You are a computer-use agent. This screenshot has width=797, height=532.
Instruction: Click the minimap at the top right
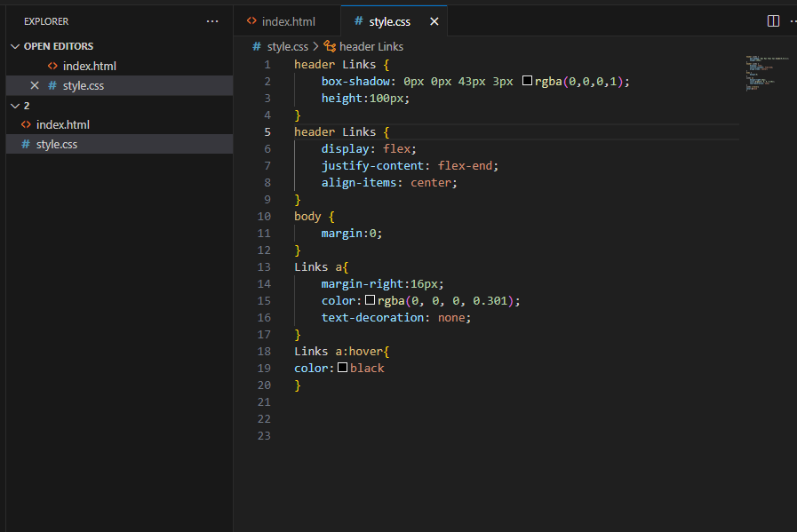click(764, 71)
